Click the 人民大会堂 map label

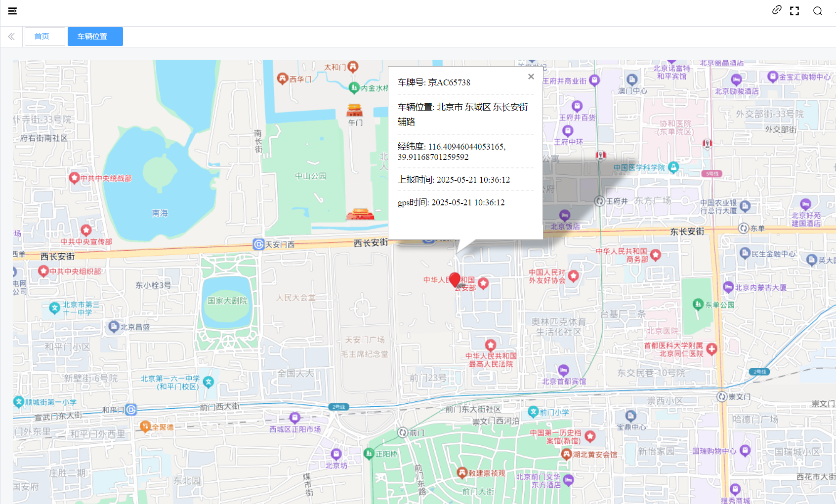(296, 298)
